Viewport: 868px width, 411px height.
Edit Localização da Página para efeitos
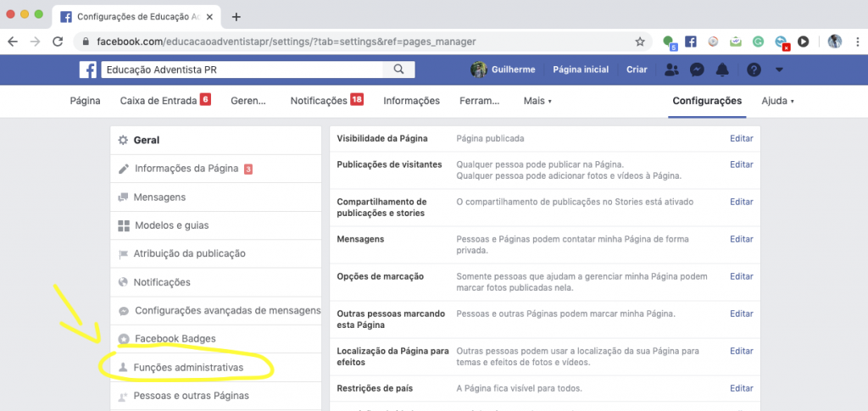tap(741, 351)
